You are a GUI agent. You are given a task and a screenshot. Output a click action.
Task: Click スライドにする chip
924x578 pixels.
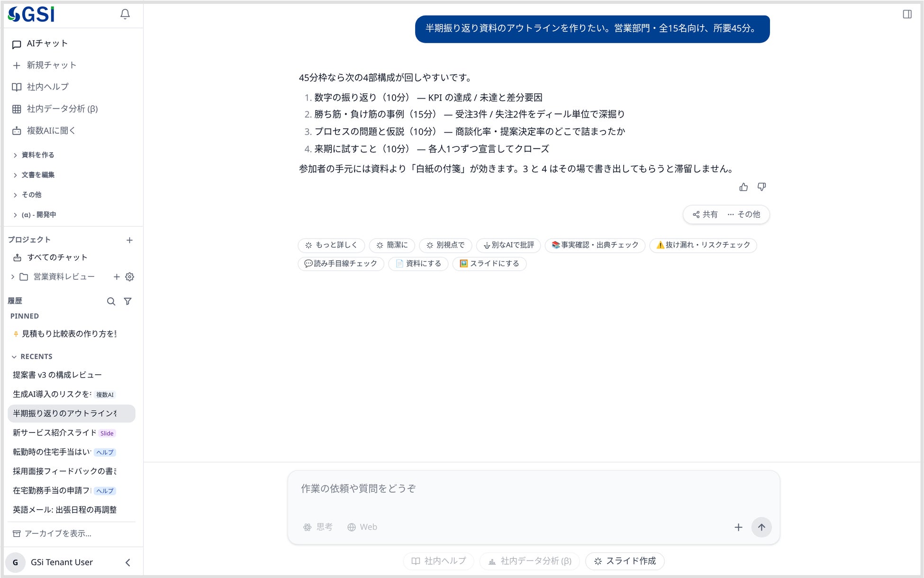tap(489, 264)
